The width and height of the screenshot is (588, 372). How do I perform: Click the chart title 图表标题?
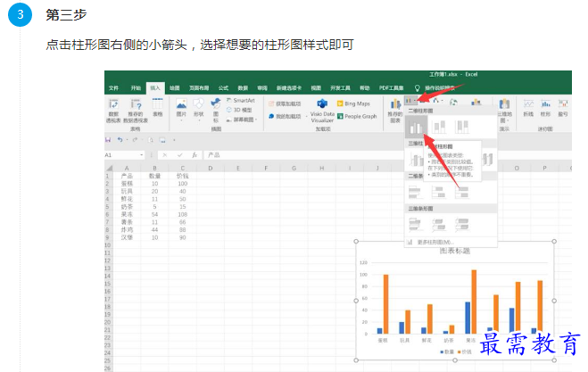455,251
